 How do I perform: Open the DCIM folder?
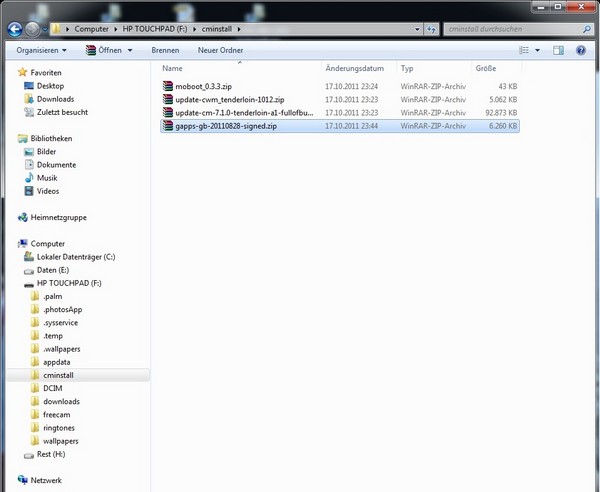(52, 389)
